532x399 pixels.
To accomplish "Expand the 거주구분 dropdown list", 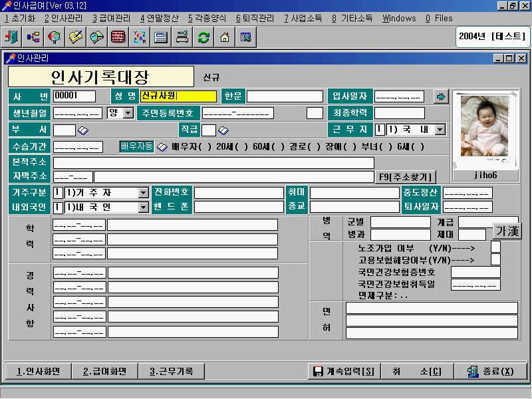I will coord(143,193).
